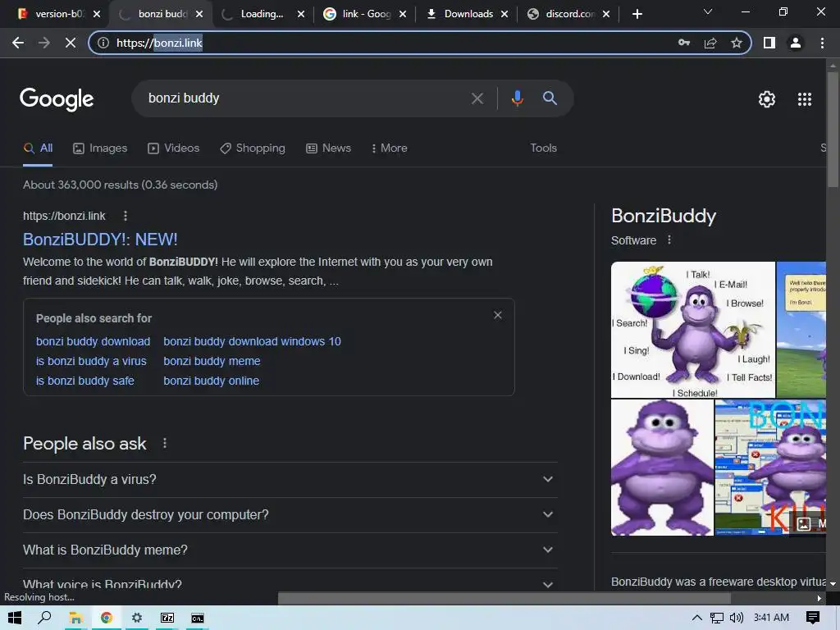Switch to the Images results tab
Screen dimensions: 840x630
[x=100, y=148]
